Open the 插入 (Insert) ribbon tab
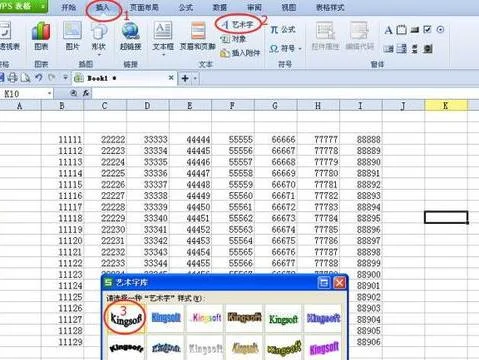This screenshot has width=479, height=360. [x=103, y=7]
